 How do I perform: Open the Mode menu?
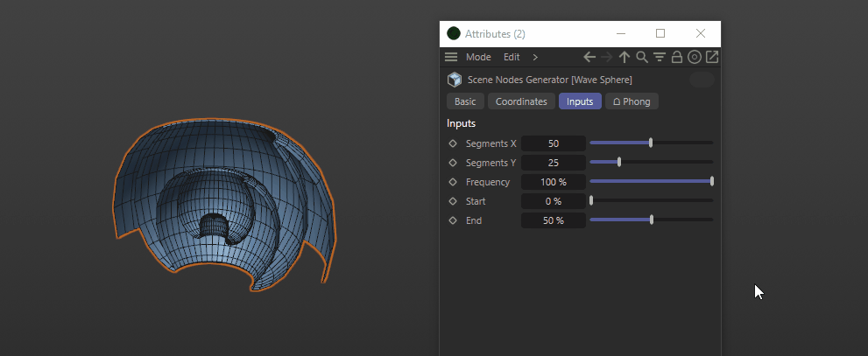[x=478, y=57]
